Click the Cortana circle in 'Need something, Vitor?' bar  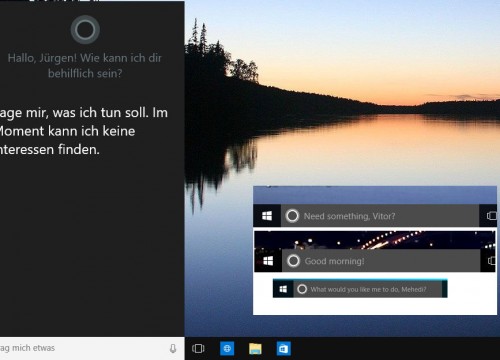point(292,216)
